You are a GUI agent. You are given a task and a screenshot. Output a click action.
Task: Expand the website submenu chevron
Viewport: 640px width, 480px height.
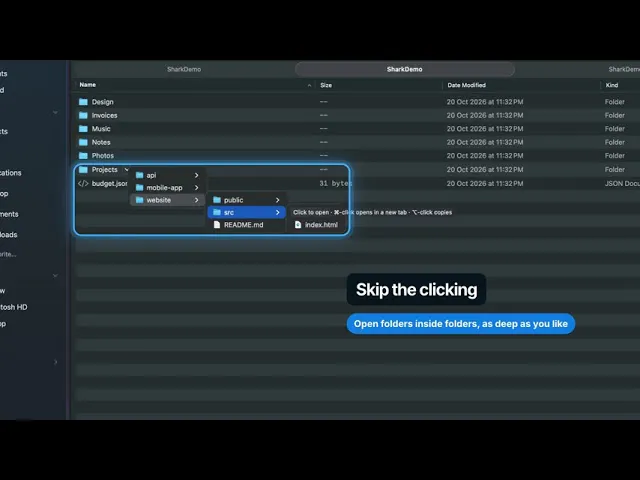pyautogui.click(x=196, y=200)
